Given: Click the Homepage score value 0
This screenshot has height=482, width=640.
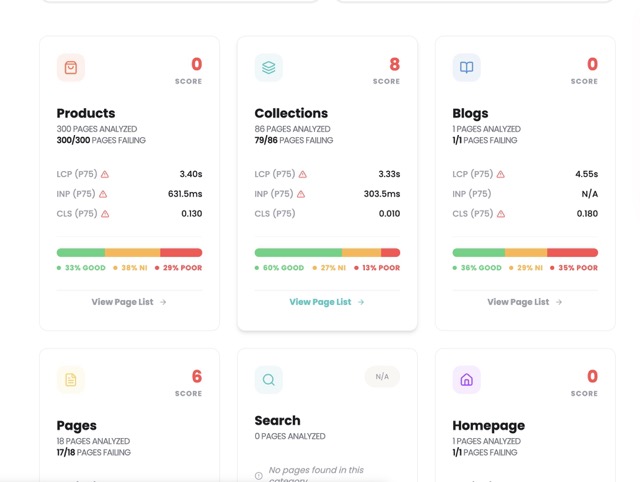Looking at the screenshot, I should pyautogui.click(x=593, y=376).
